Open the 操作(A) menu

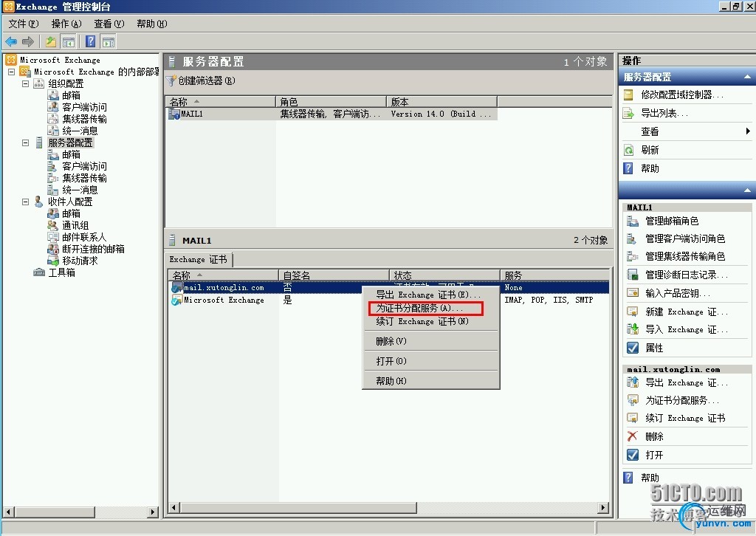[x=66, y=24]
